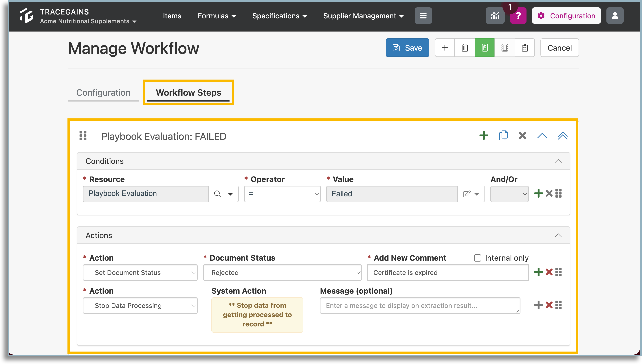Image resolution: width=642 pixels, height=364 pixels.
Task: Switch to the Configuration tab
Action: 103,93
